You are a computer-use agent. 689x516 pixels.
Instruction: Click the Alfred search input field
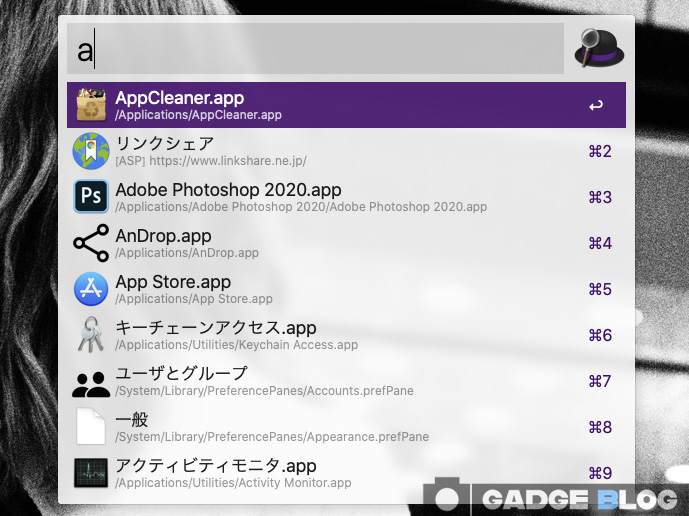click(315, 49)
